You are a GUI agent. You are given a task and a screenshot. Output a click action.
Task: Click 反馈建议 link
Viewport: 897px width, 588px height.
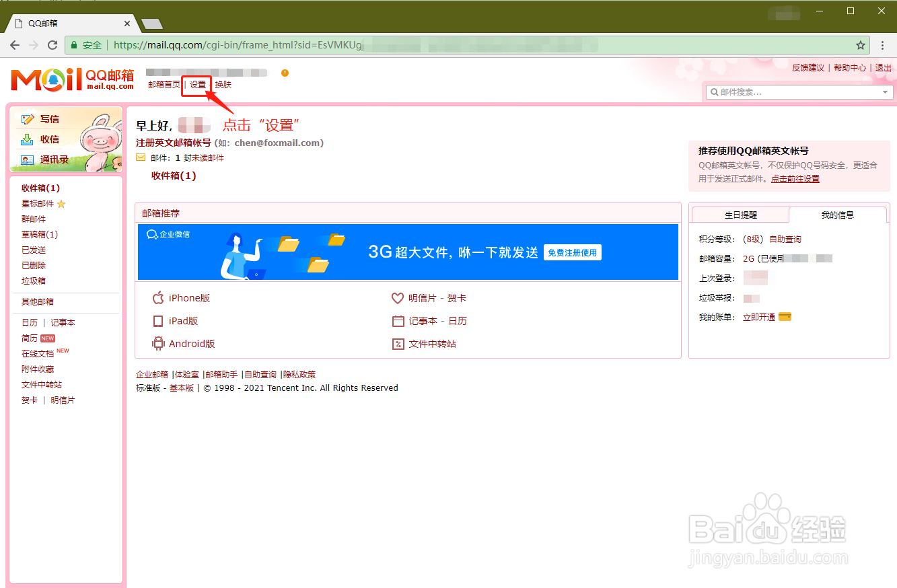click(808, 68)
